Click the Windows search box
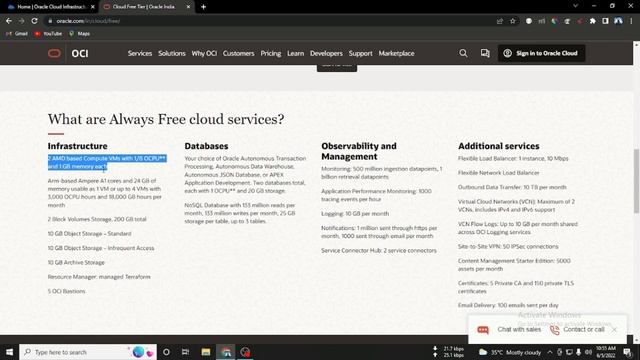The height and width of the screenshot is (360, 640). pyautogui.click(x=88, y=352)
